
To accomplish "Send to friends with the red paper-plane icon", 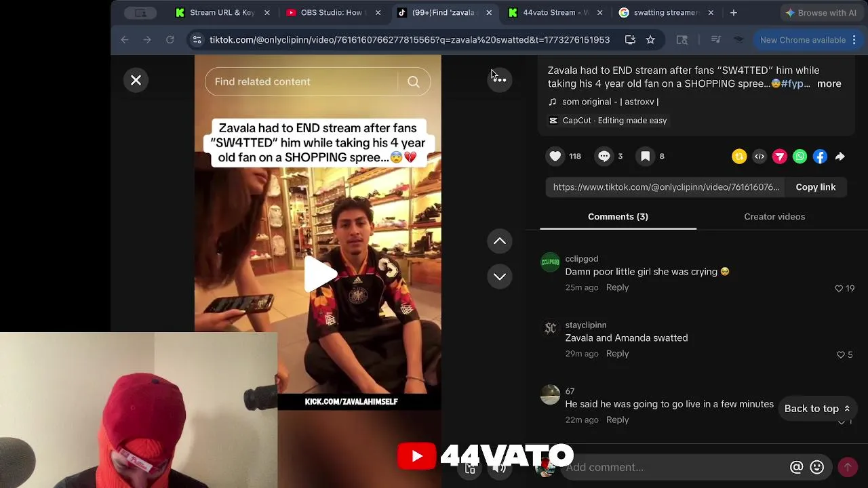I will (x=780, y=157).
